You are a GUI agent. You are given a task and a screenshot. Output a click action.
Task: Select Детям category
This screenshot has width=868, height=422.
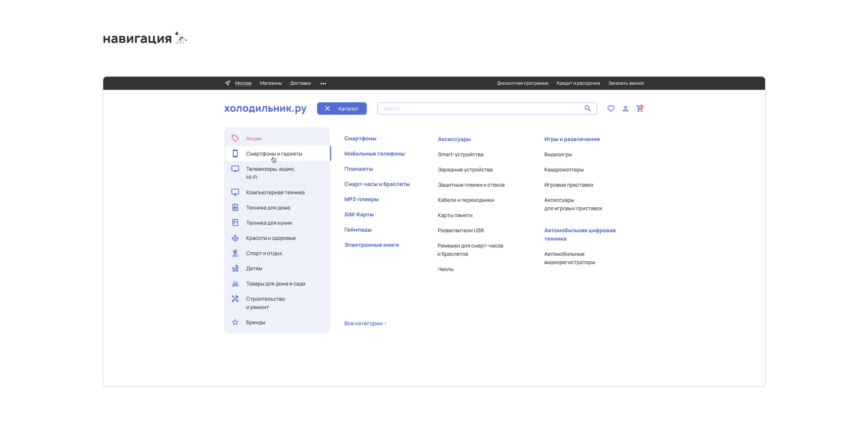tap(278, 268)
